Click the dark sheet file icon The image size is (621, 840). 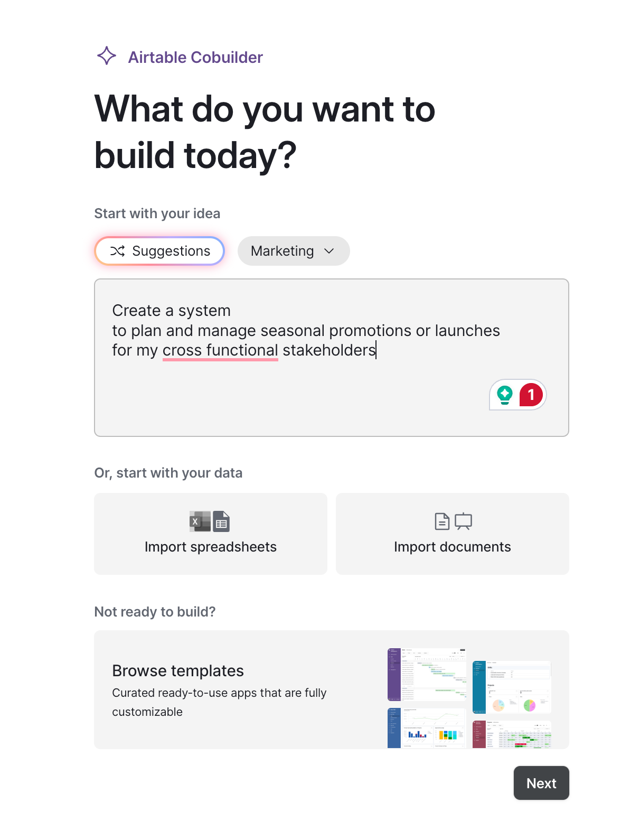222,521
